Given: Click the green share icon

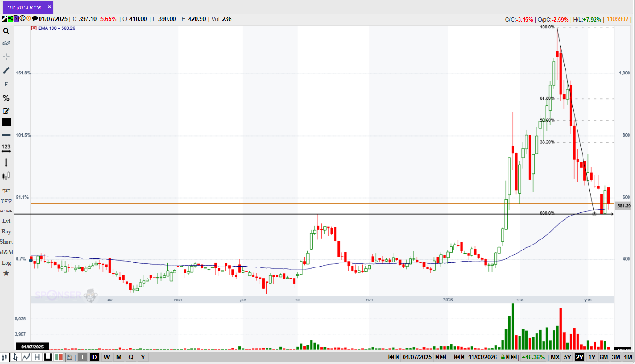Looking at the screenshot, I should pos(10,19).
